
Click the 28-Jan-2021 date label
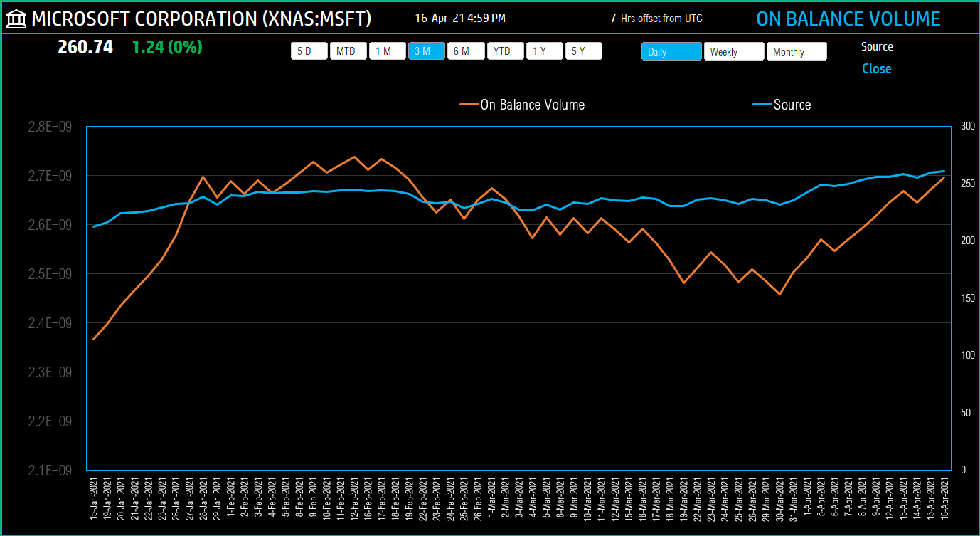[x=203, y=500]
